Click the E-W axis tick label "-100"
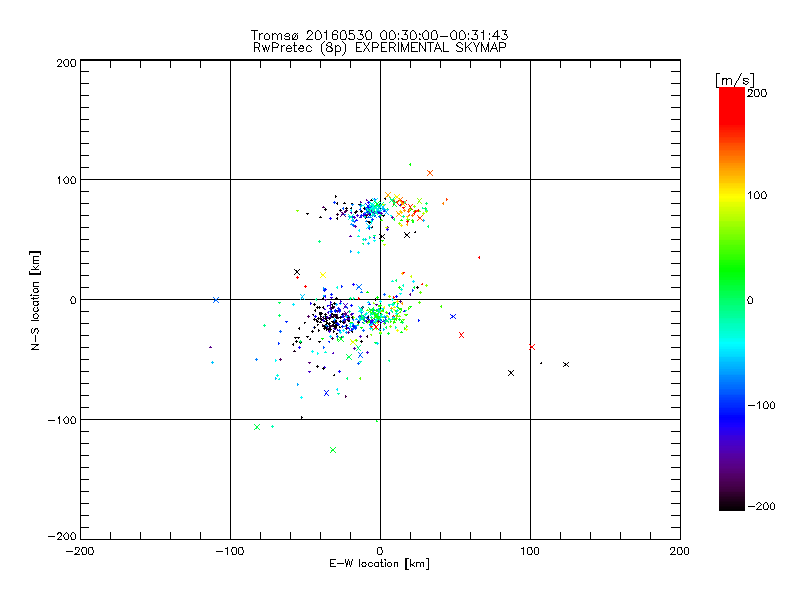 click(230, 551)
